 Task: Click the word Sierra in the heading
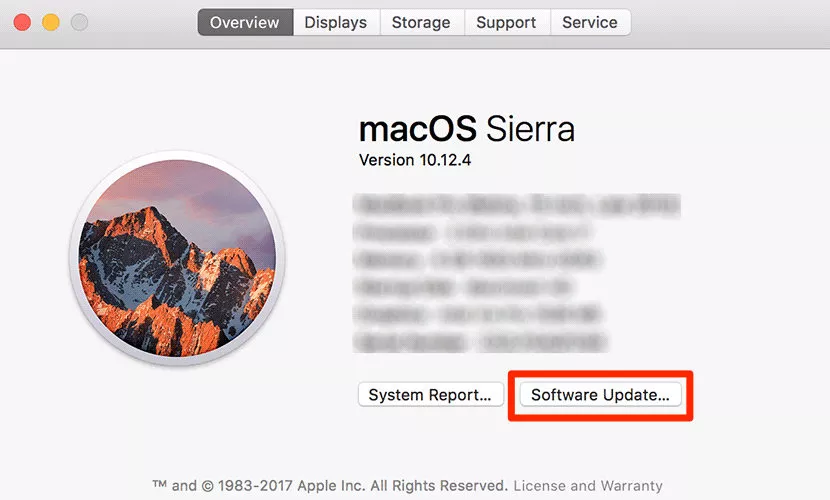pyautogui.click(x=530, y=129)
